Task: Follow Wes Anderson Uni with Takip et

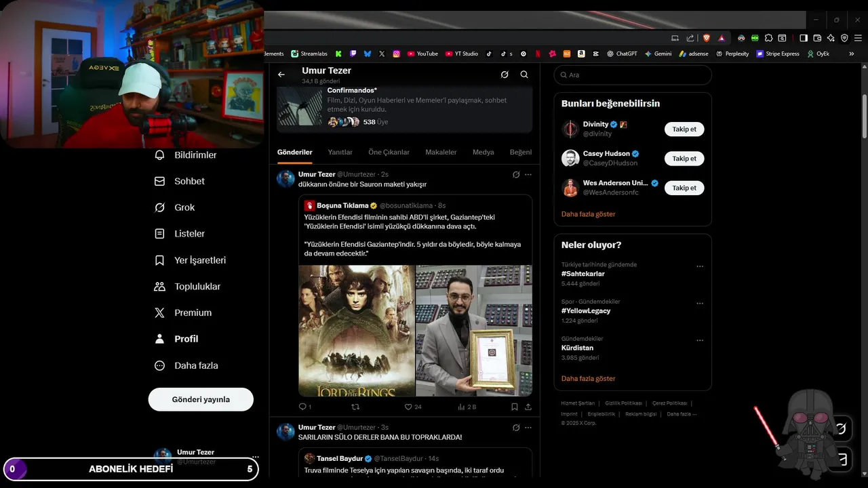Action: (684, 188)
